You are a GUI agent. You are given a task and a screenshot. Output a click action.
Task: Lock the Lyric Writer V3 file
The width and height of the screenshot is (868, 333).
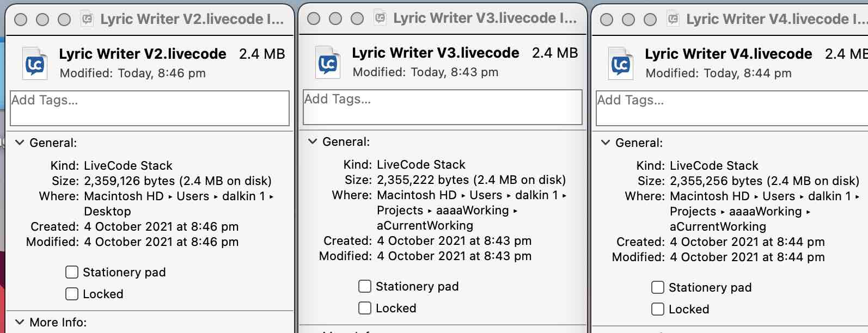pos(365,308)
